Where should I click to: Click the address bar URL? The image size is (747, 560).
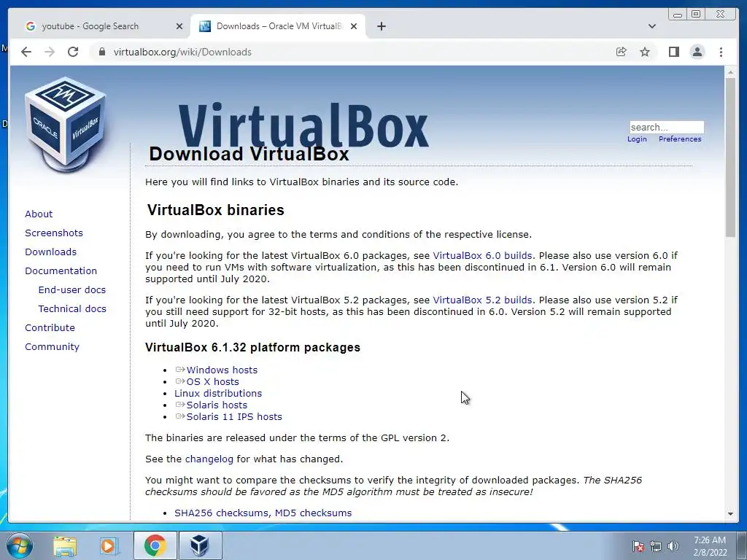pyautogui.click(x=182, y=52)
